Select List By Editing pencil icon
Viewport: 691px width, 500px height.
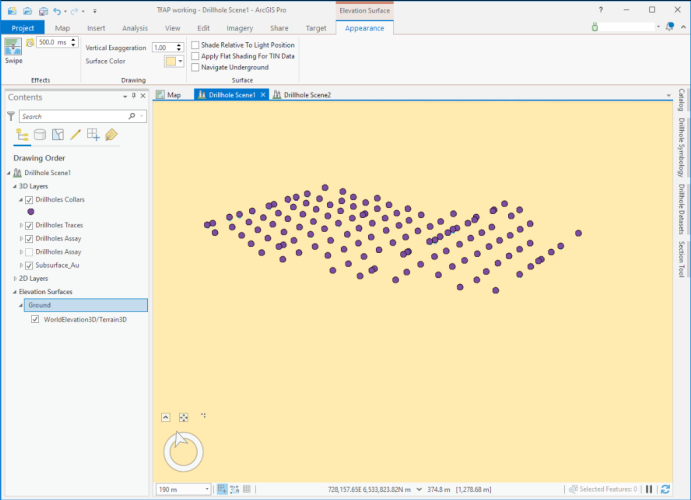76,135
